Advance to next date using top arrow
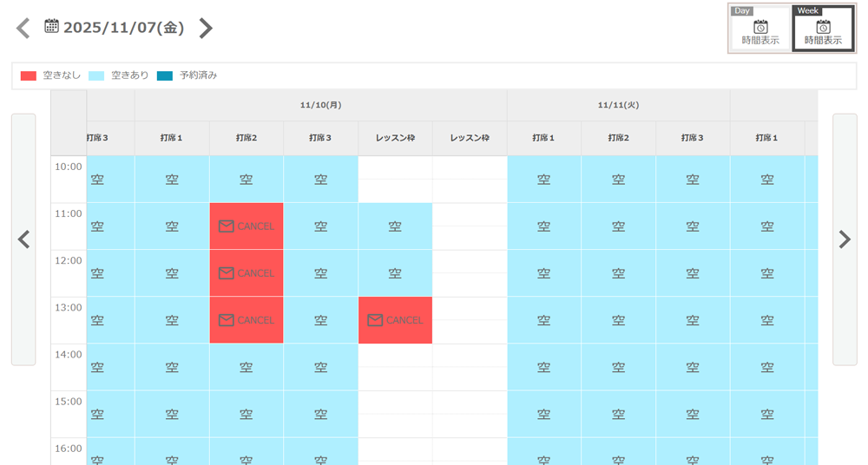868x465 pixels. tap(205, 29)
